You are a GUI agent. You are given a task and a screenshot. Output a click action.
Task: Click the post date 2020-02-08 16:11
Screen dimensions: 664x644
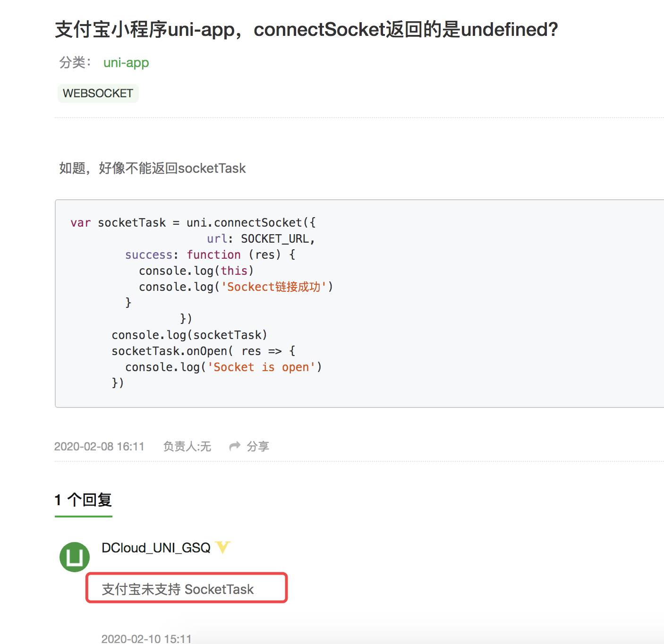(99, 446)
